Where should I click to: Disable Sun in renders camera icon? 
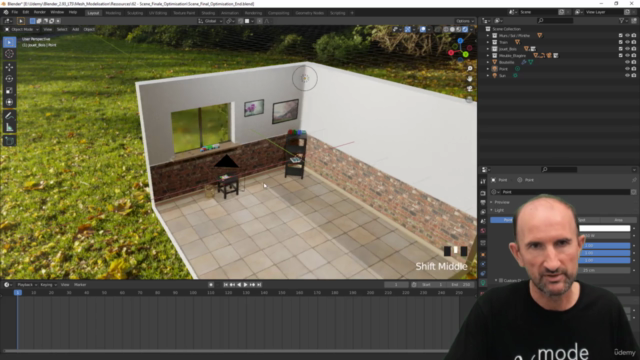click(634, 76)
